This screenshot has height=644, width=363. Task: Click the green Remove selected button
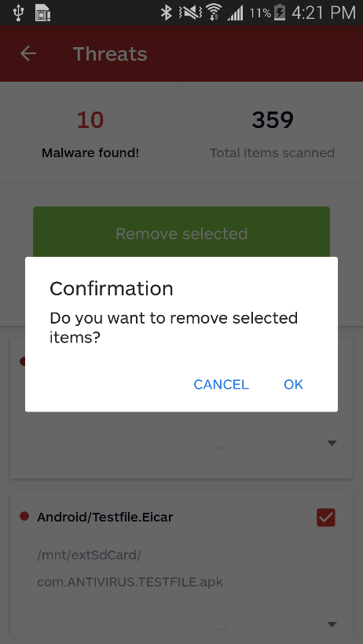tap(181, 232)
